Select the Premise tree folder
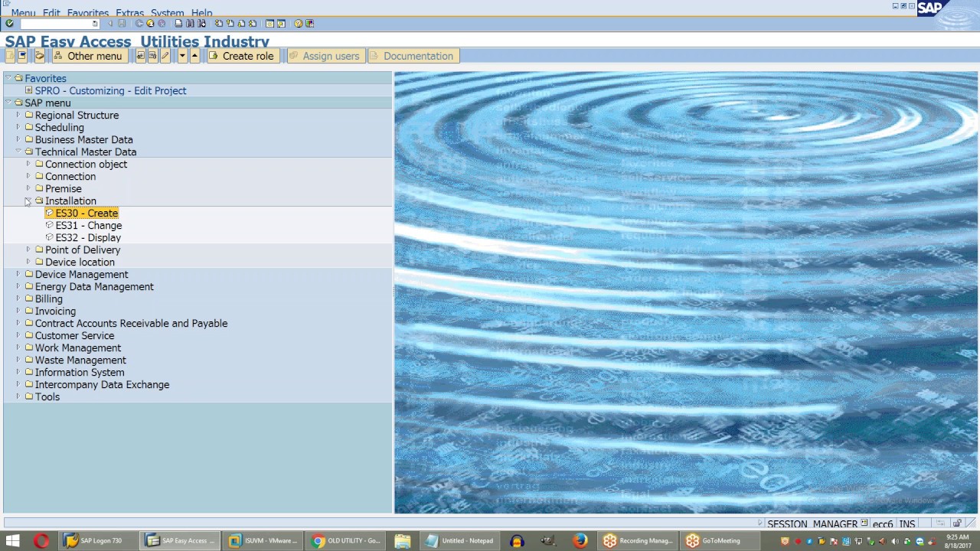The height and width of the screenshot is (551, 980). [63, 188]
